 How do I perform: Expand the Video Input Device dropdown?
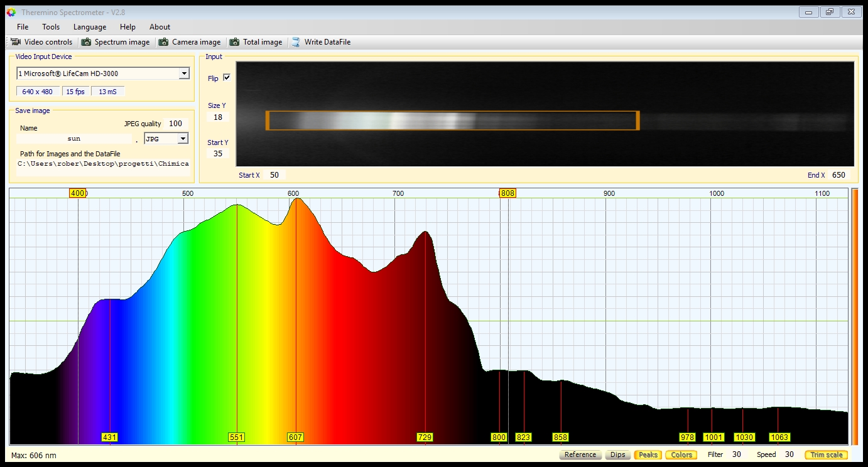click(183, 73)
